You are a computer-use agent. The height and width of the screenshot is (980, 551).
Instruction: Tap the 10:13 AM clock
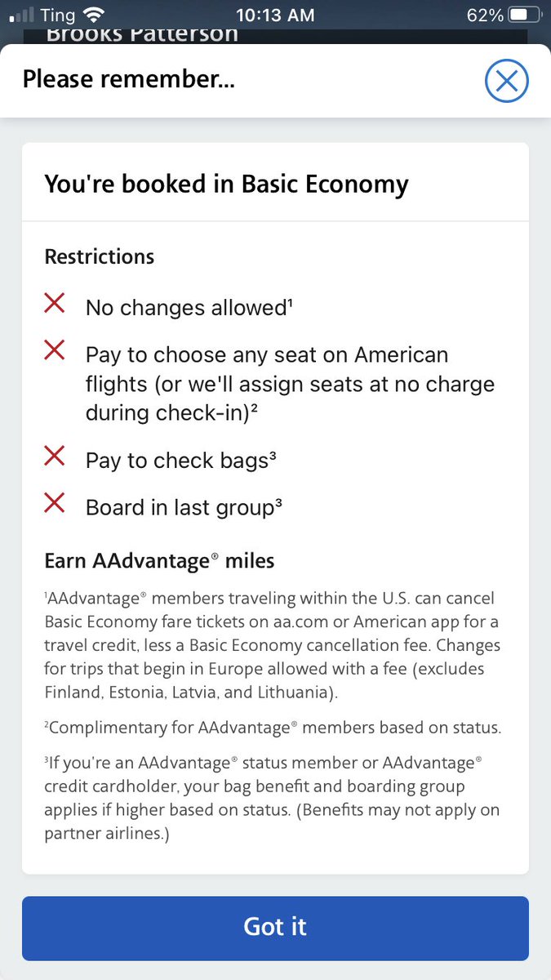click(x=275, y=15)
